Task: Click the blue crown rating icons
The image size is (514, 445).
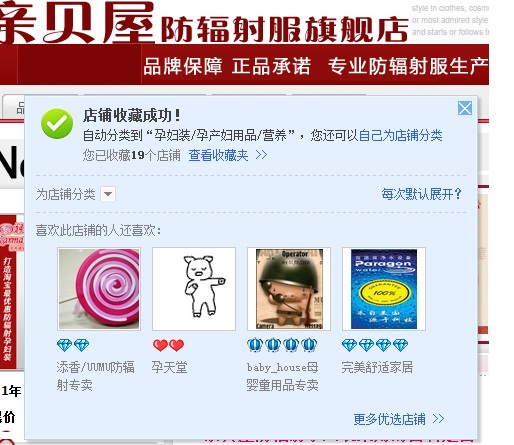Action: click(282, 345)
